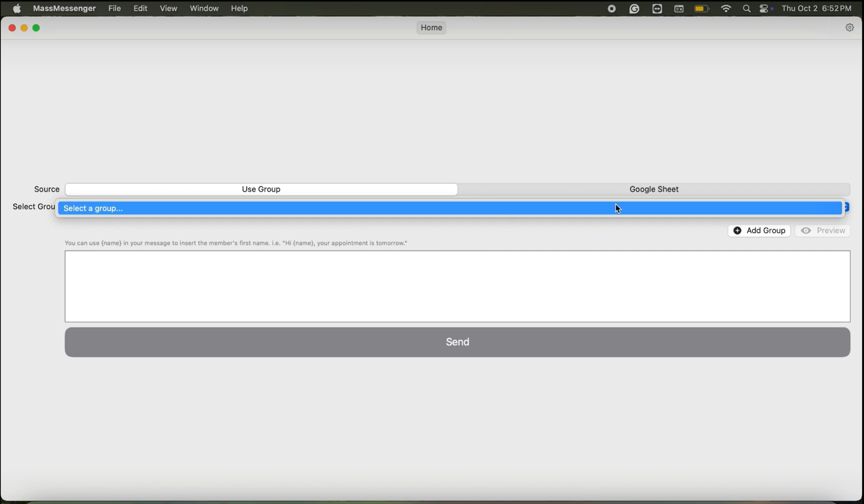
Task: Open the Control Center icon
Action: [x=764, y=9]
